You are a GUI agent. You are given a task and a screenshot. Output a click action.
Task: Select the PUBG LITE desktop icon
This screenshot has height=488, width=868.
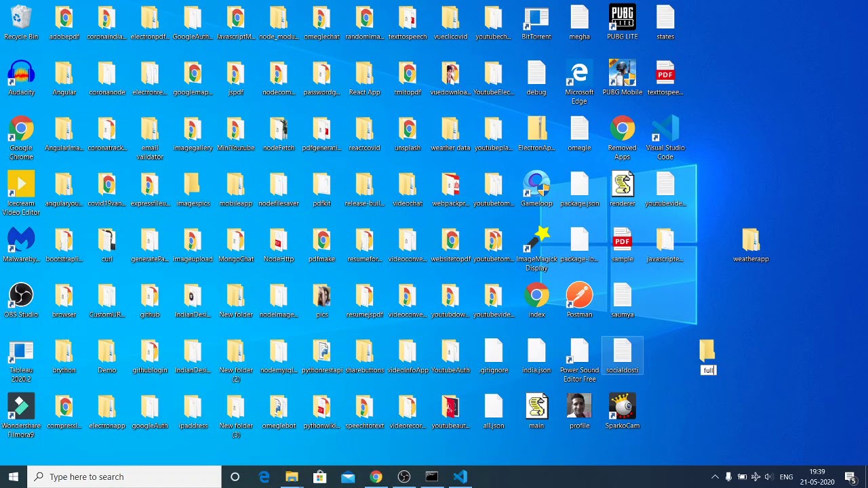[622, 18]
